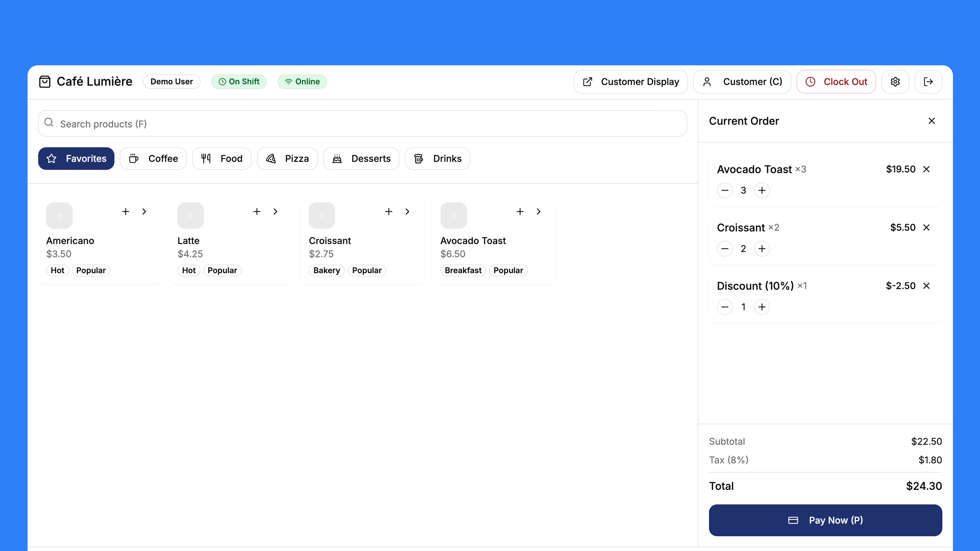Screen dimensions: 980x551
Task: Click the Clock Out button
Action: click(836, 82)
